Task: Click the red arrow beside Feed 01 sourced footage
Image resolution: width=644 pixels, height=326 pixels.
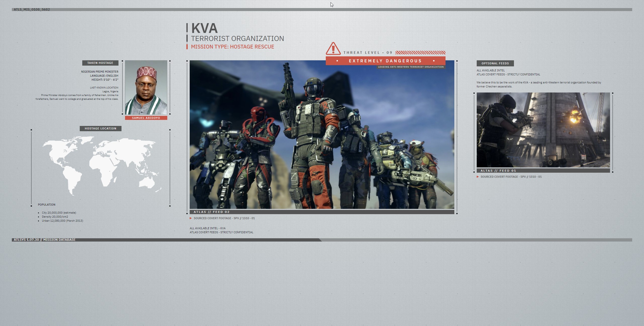Action: (x=477, y=177)
